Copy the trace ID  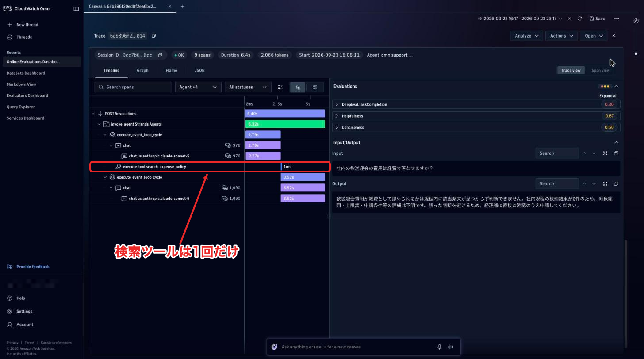(x=153, y=36)
